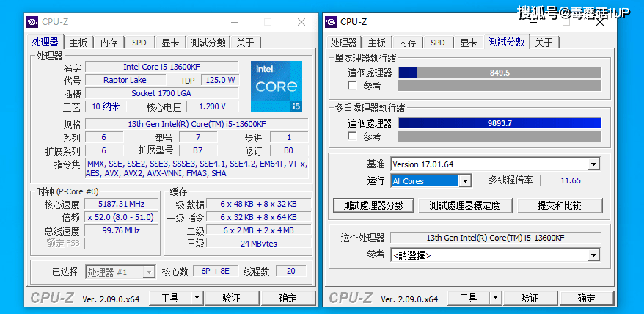Click 确定 button in right window

pyautogui.click(x=587, y=298)
